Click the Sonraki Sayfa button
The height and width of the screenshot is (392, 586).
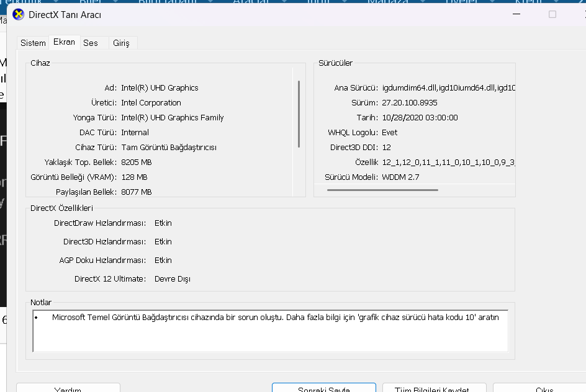[324, 388]
